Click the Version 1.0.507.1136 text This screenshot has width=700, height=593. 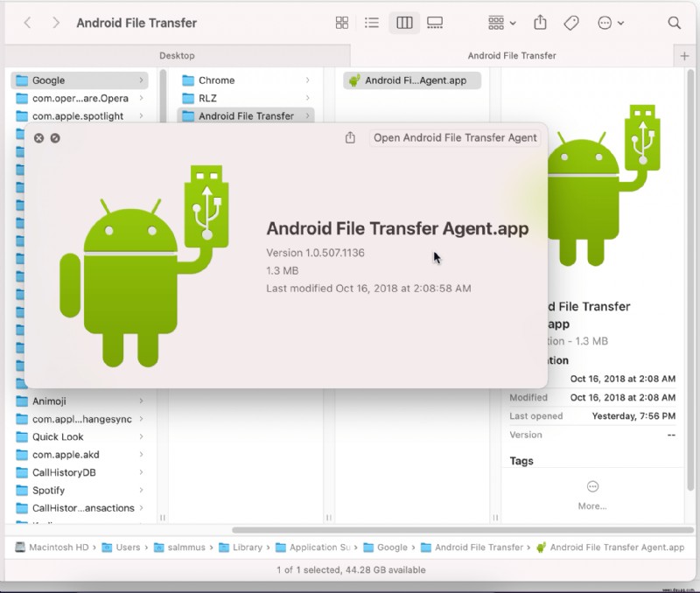(x=315, y=253)
